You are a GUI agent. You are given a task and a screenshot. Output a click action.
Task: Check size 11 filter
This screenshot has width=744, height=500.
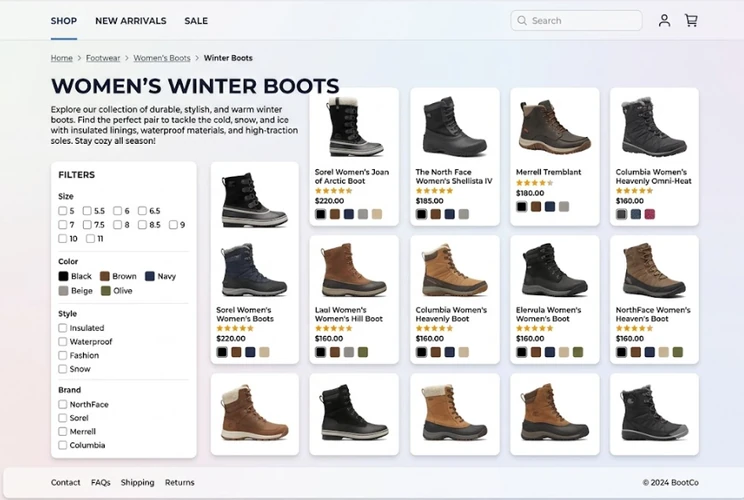[x=90, y=239]
